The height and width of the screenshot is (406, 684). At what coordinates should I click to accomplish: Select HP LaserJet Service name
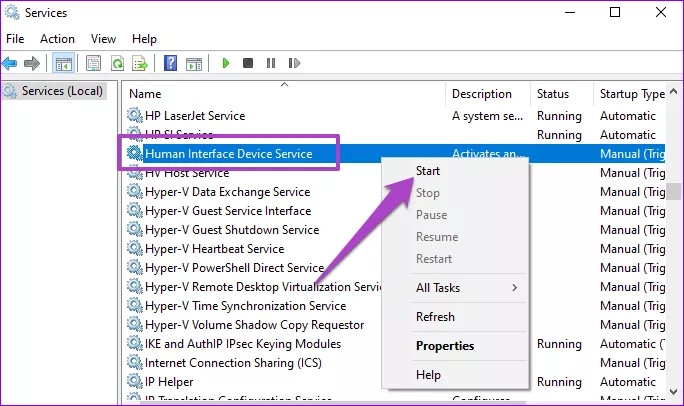195,116
